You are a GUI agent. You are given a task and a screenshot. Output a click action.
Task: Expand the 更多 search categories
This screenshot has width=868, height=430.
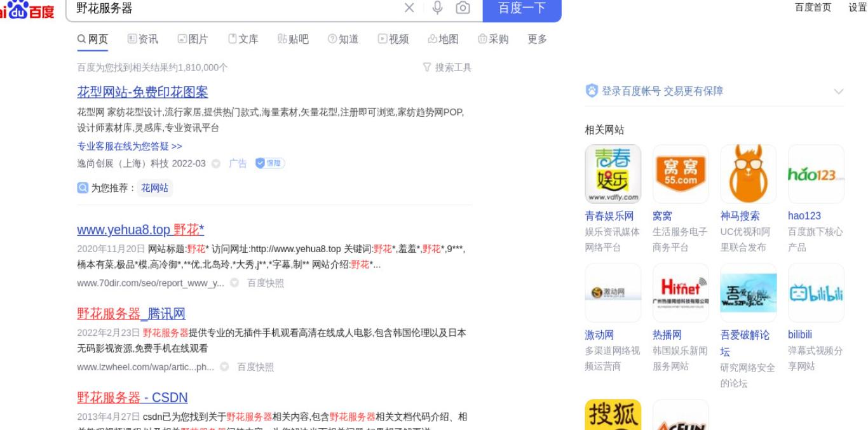[538, 39]
